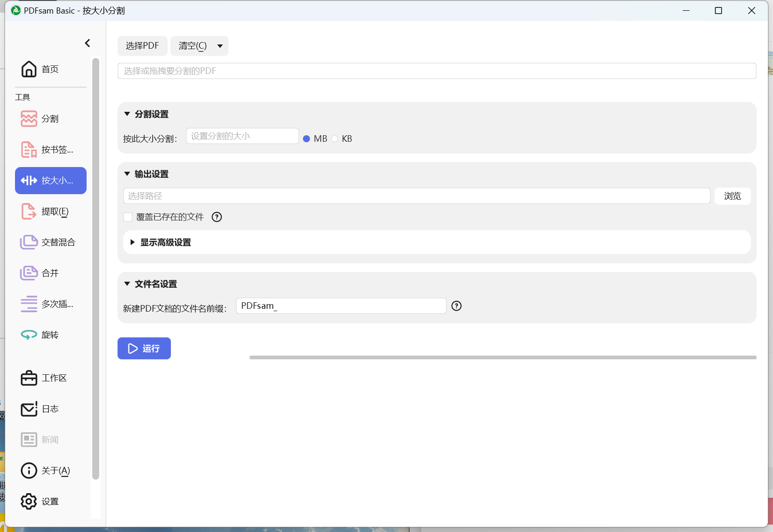Click the 运行 run button

click(144, 349)
